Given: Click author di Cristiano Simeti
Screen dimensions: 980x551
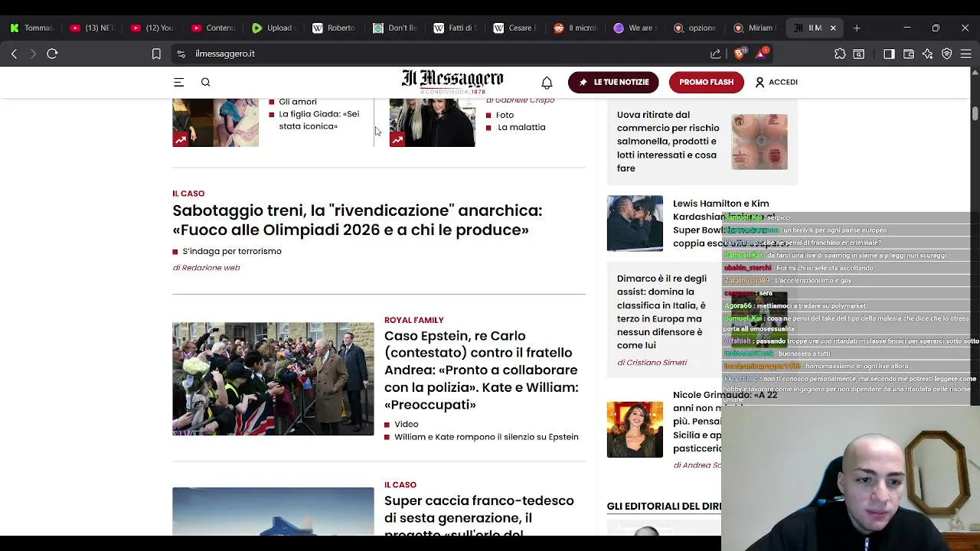Looking at the screenshot, I should pos(652,363).
